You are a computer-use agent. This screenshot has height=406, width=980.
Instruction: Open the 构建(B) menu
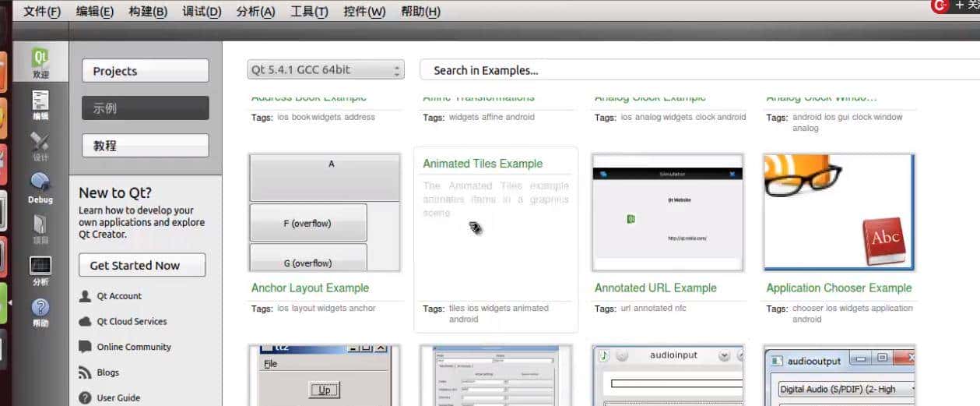point(148,12)
